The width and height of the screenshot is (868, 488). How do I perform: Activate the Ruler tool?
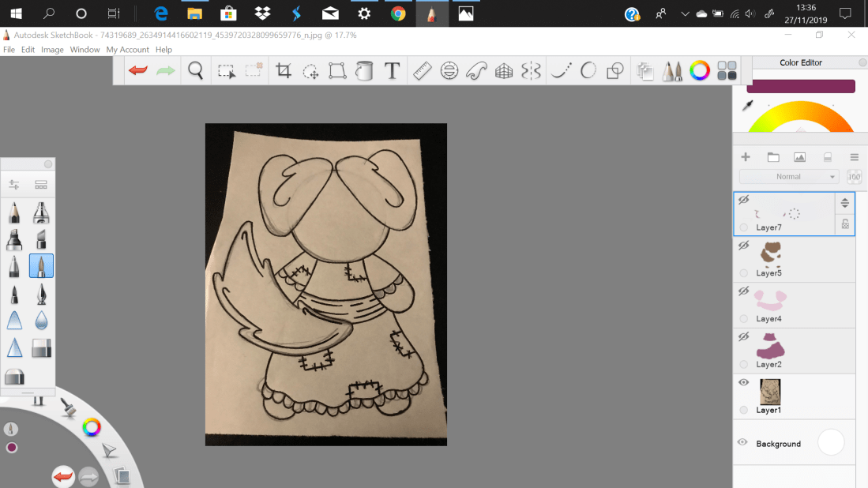(422, 71)
